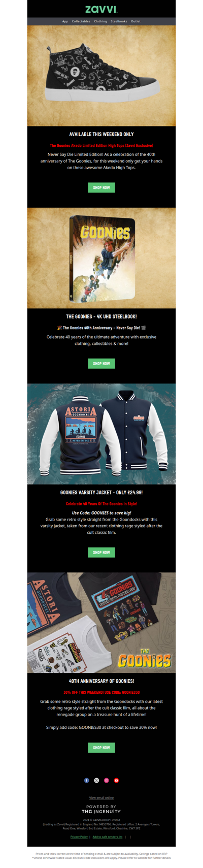Open the YouTube social icon
The height and width of the screenshot is (868, 203).
pos(116,780)
